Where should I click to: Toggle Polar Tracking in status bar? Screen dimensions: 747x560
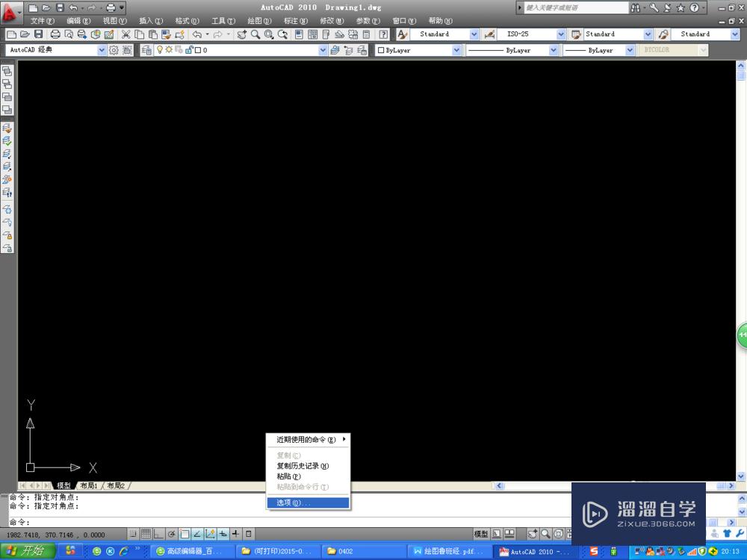[x=172, y=534]
